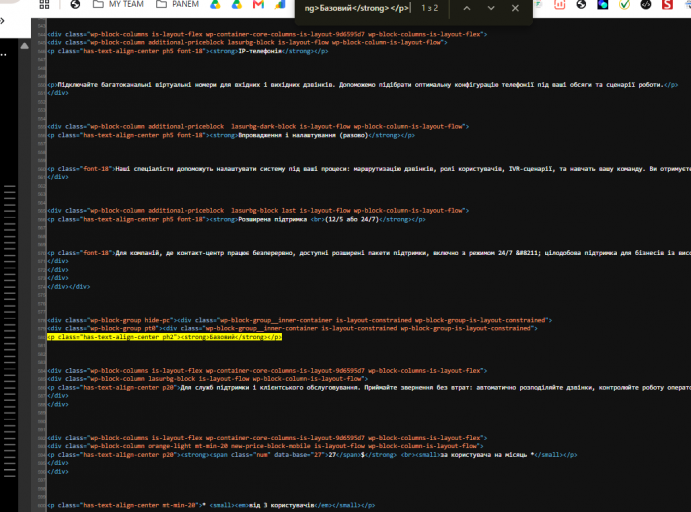Image resolution: width=691 pixels, height=512 pixels.
Task: Open the apps grid icon in bookmarks bar
Action: [x=45, y=4]
